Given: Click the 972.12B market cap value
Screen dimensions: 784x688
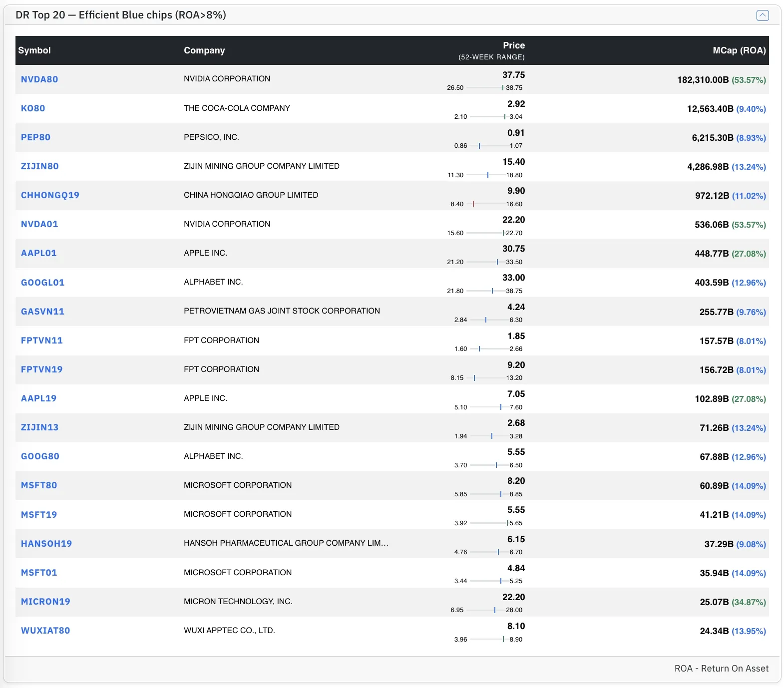Looking at the screenshot, I should tap(712, 196).
